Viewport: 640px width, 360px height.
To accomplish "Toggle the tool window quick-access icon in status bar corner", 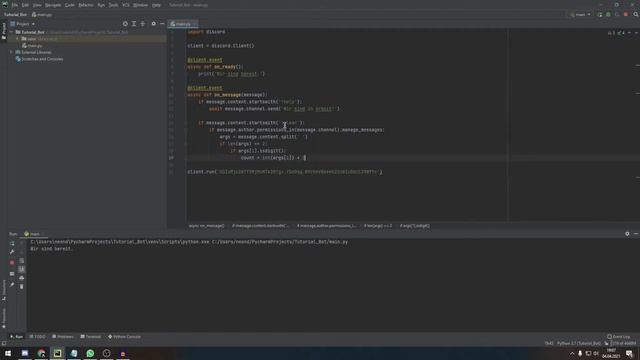I will point(4,344).
